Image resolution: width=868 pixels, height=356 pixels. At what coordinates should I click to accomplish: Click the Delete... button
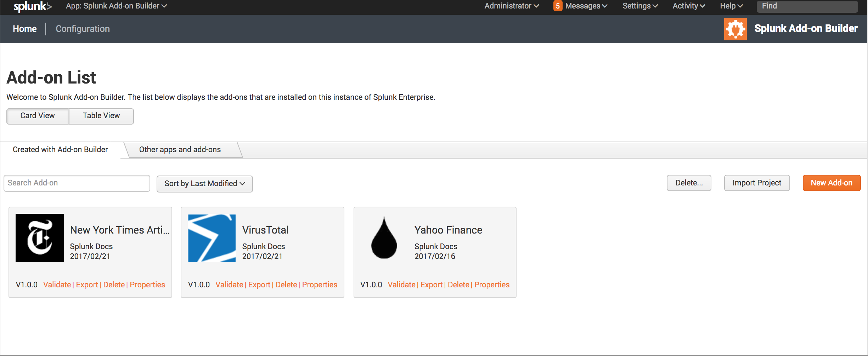click(x=689, y=183)
